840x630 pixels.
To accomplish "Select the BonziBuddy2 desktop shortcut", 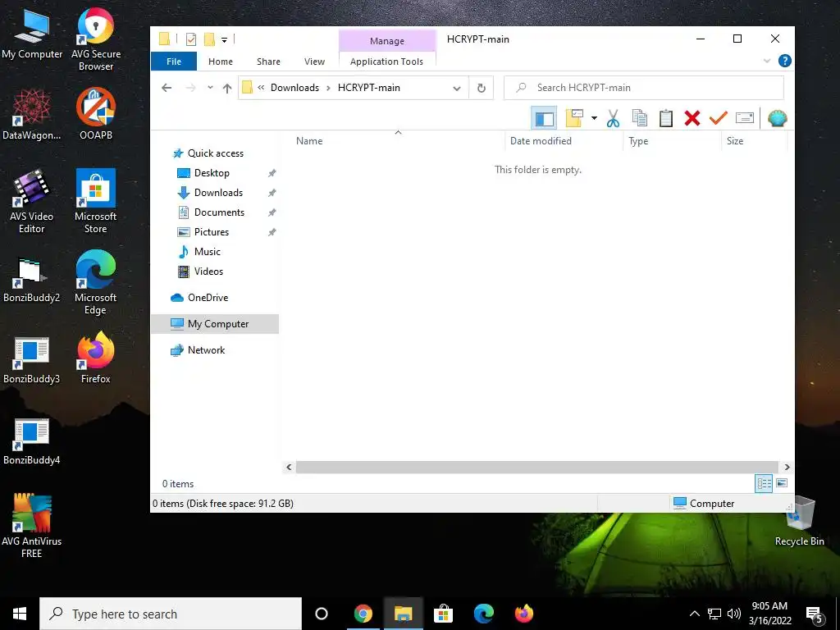I will 32,281.
